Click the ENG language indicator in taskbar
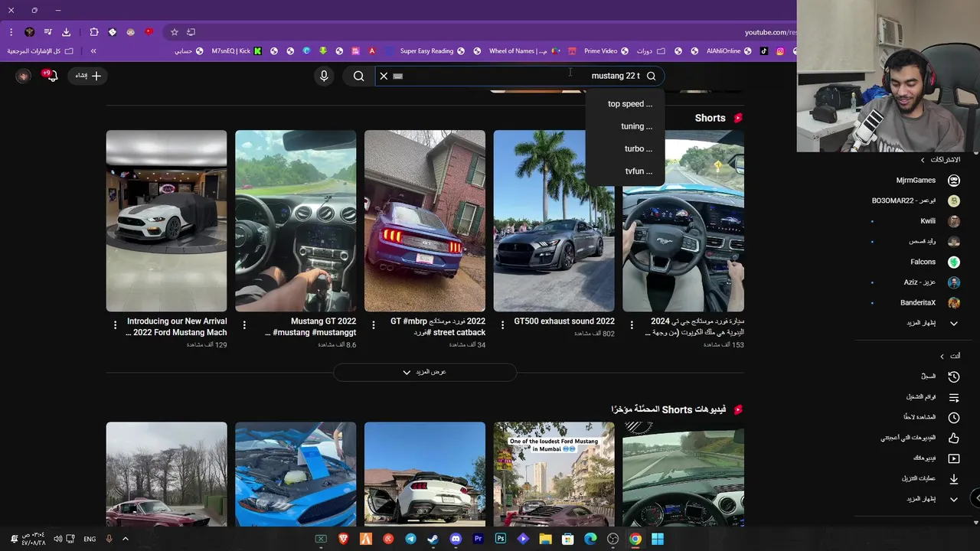 pyautogui.click(x=90, y=539)
